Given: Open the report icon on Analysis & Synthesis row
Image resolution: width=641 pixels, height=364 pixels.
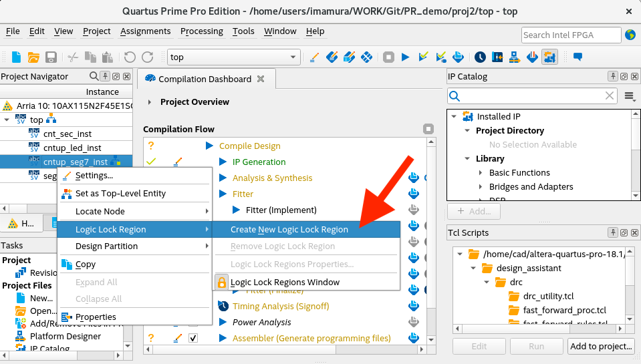Looking at the screenshot, I should pos(414,177).
